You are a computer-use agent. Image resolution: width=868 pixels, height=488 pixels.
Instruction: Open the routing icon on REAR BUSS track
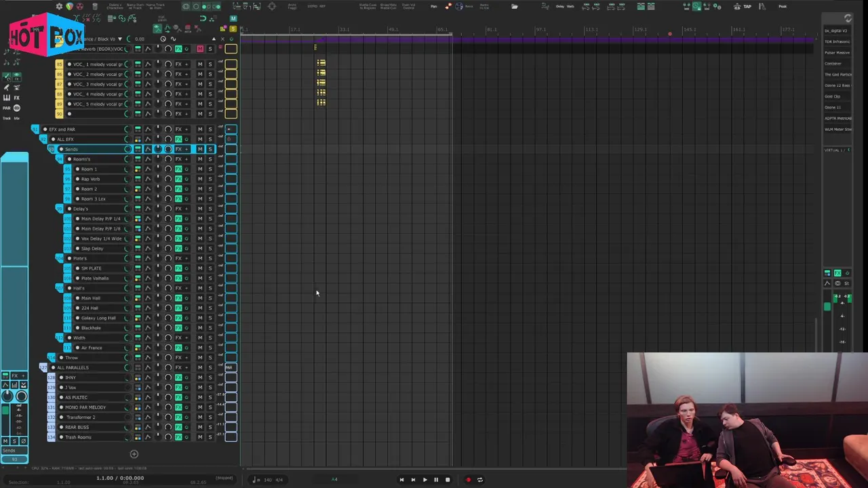(138, 427)
